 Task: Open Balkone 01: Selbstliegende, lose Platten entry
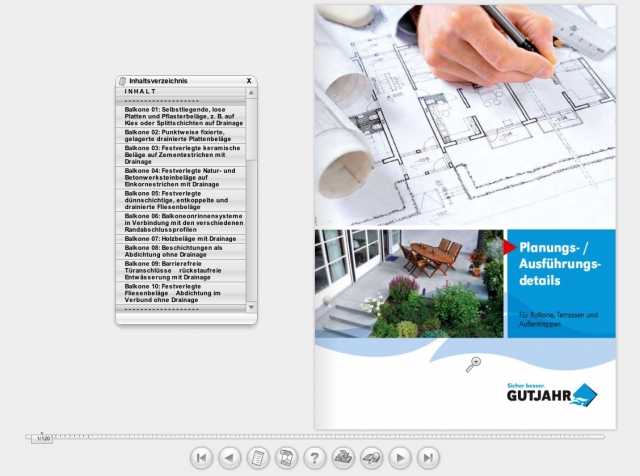tap(180, 117)
